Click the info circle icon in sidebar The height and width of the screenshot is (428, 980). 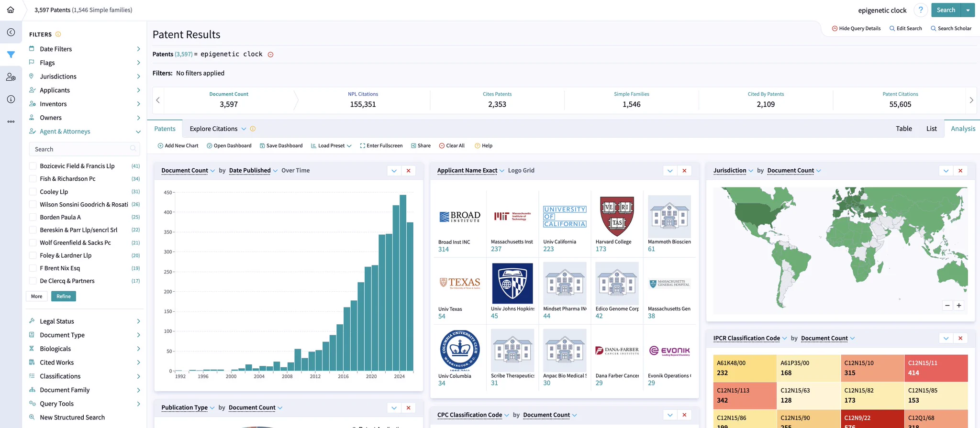pyautogui.click(x=11, y=99)
